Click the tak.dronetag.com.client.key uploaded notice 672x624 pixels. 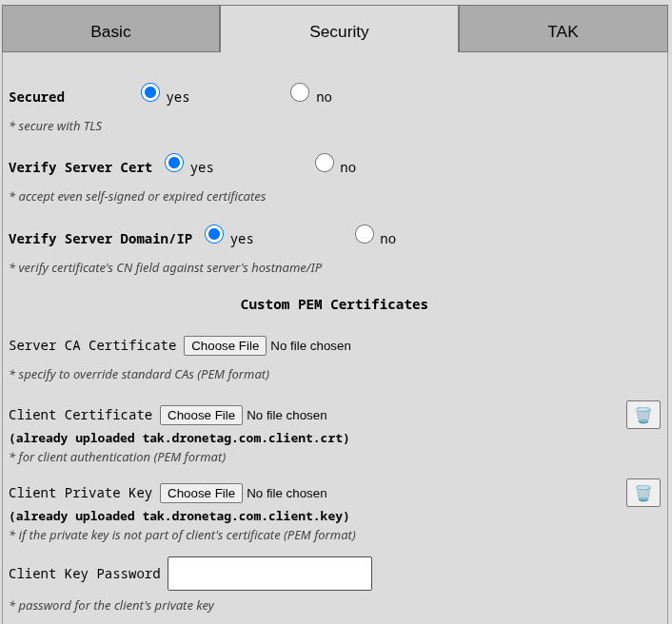(x=179, y=517)
